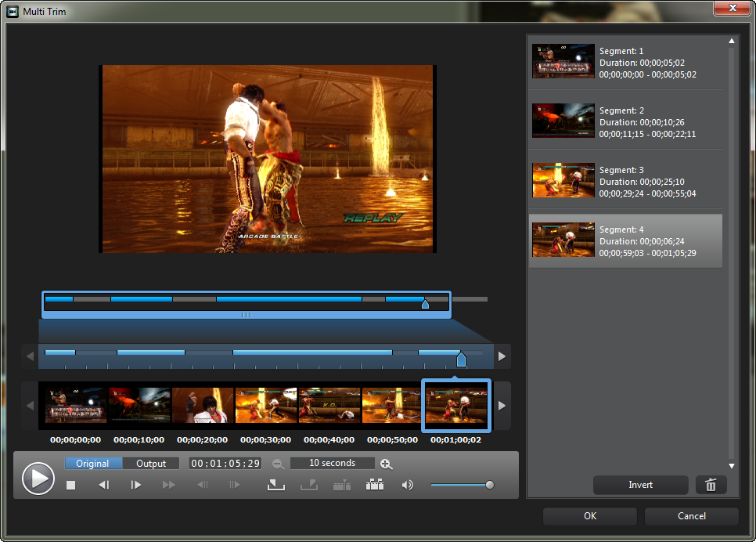Mute audio with the speaker icon
This screenshot has width=756, height=542.
(407, 485)
